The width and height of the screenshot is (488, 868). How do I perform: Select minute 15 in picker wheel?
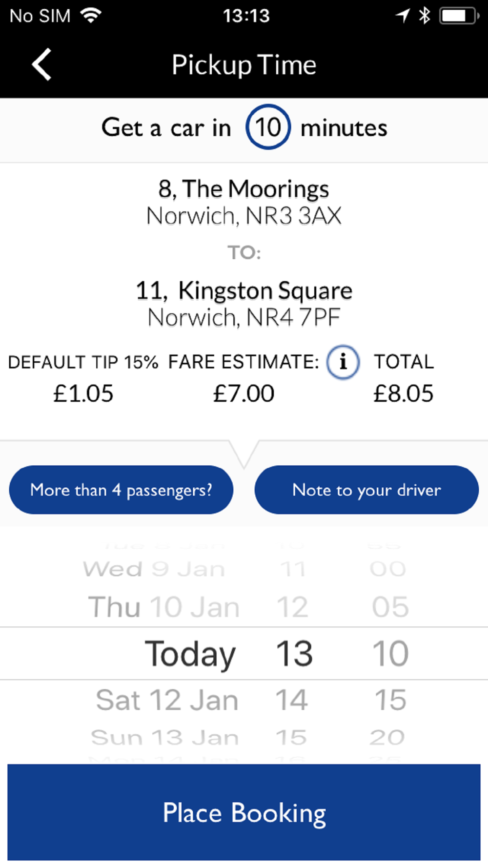(390, 700)
